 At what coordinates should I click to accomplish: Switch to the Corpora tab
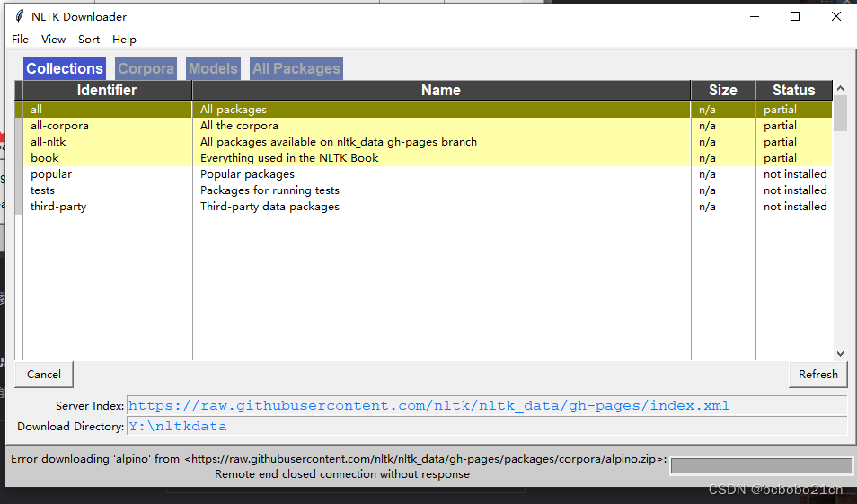point(146,69)
